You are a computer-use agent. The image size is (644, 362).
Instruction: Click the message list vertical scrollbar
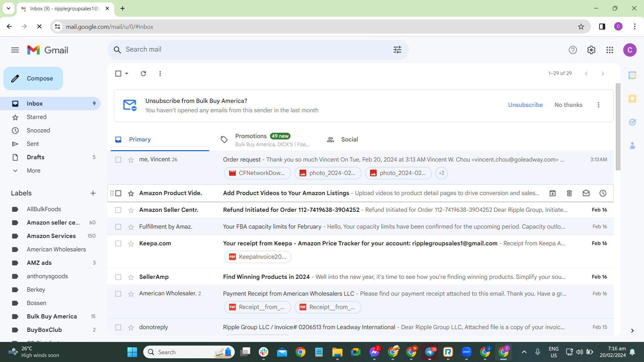coord(618,127)
